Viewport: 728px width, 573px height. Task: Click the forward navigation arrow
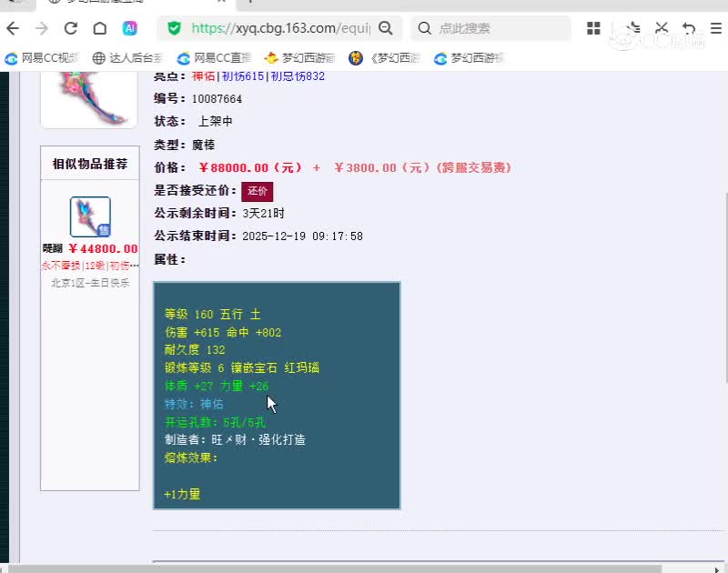pos(41,28)
